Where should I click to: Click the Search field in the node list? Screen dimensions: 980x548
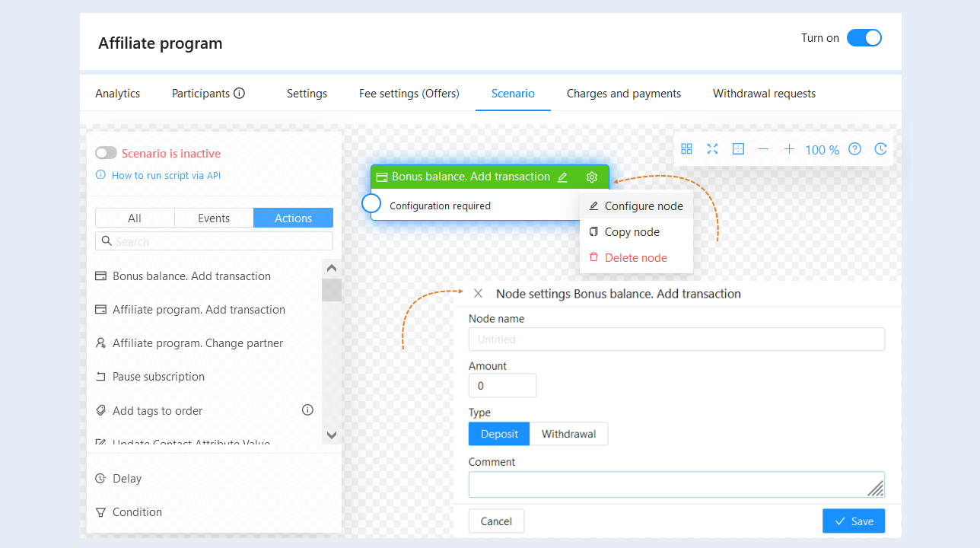click(214, 241)
